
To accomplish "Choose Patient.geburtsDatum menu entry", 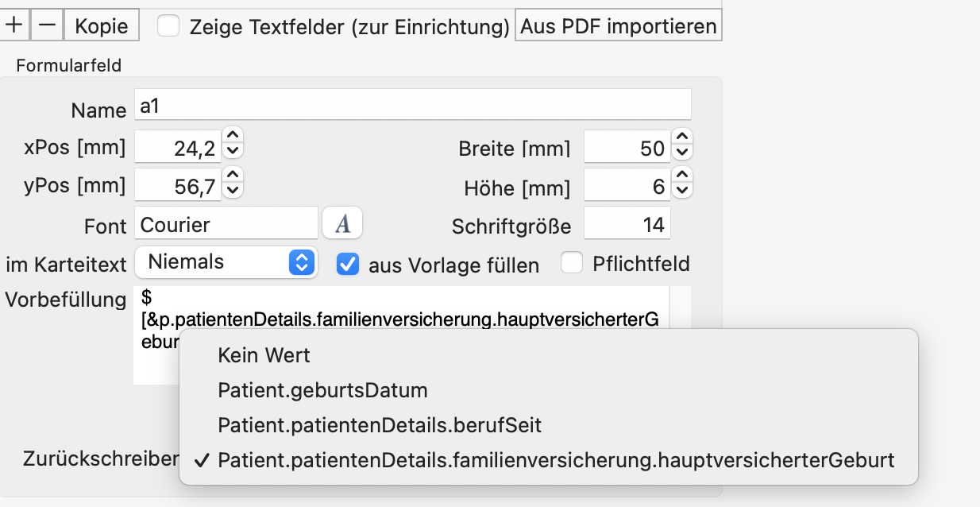I will point(322,390).
